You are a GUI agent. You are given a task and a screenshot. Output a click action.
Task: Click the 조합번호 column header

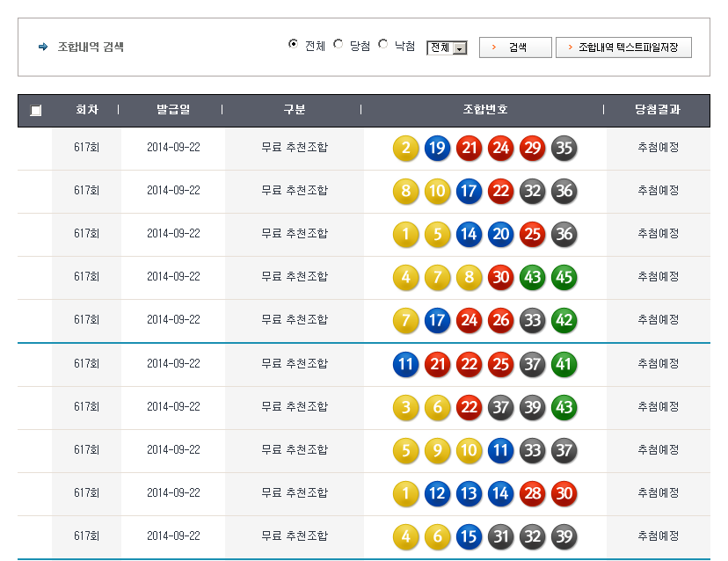484,110
